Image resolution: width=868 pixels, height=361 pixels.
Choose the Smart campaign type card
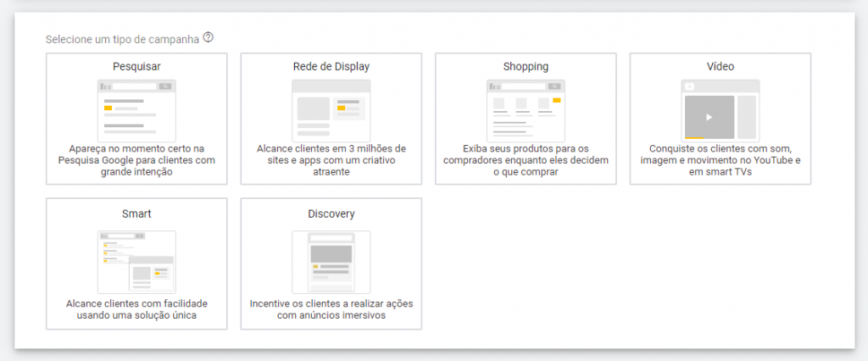[x=136, y=264]
